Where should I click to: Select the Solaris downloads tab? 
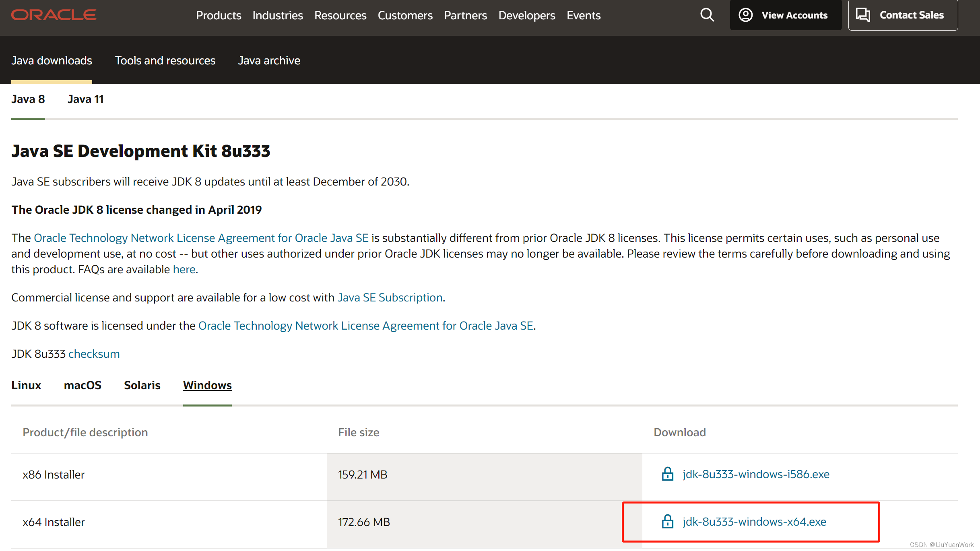142,385
